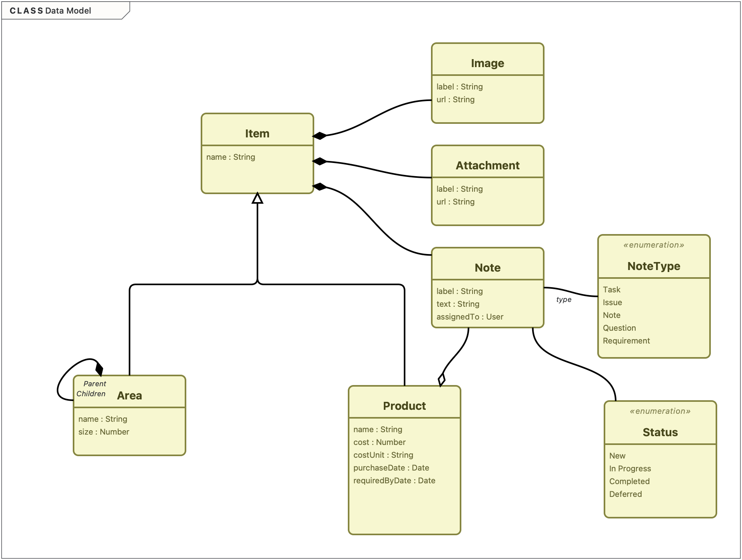Click 'size : Number' attribute in Area
Viewport: 742px width, 560px height.
(104, 432)
